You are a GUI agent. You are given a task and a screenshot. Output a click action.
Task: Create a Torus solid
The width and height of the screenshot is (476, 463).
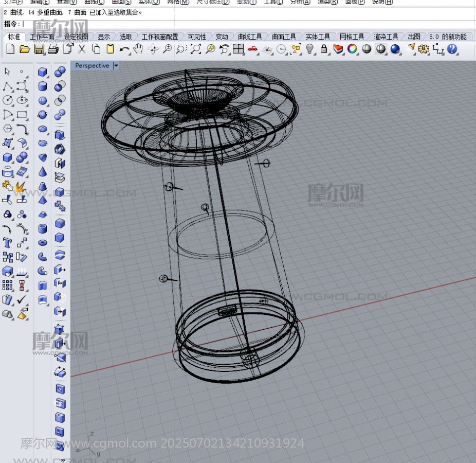(x=43, y=243)
